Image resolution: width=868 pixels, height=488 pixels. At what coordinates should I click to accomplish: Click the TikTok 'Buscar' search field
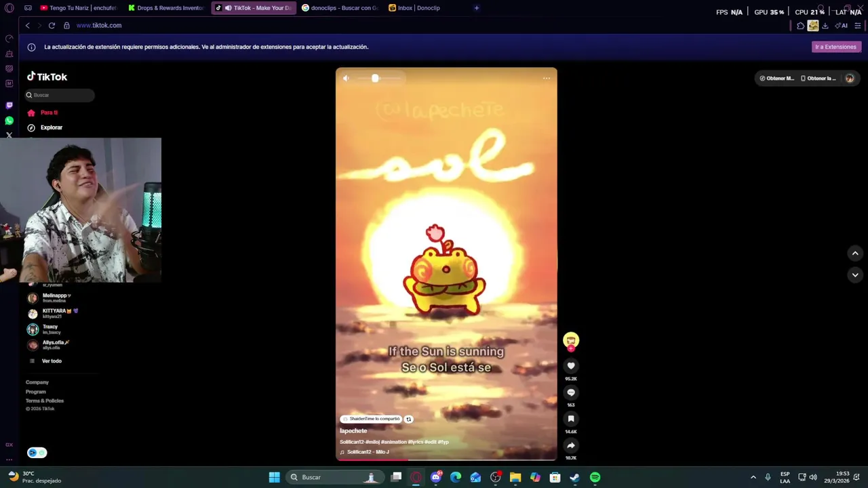point(60,95)
